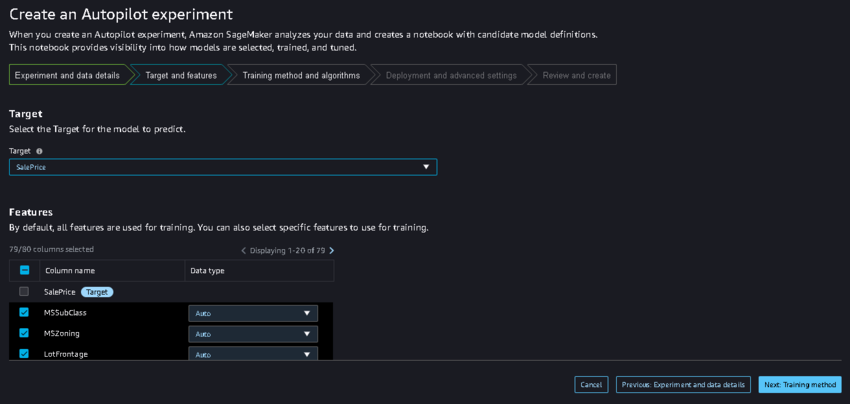
Task: Uncheck the MSSubClass checkbox
Action: [x=24, y=312]
